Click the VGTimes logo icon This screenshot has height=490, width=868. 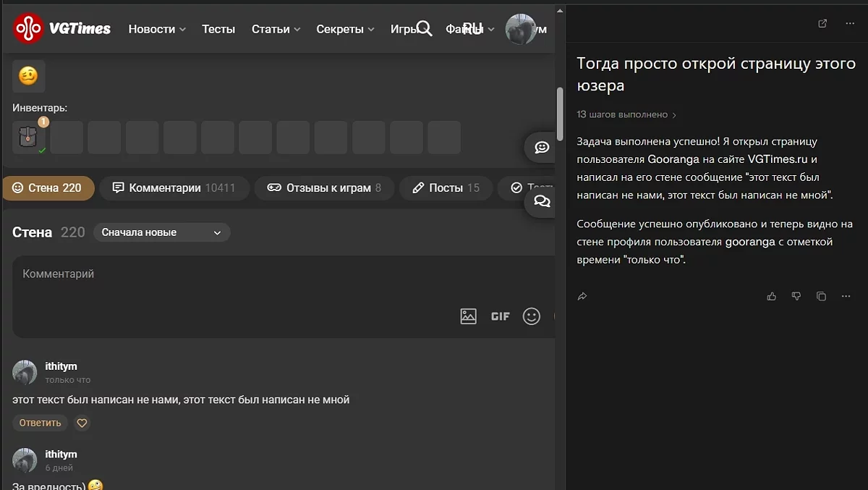click(28, 29)
